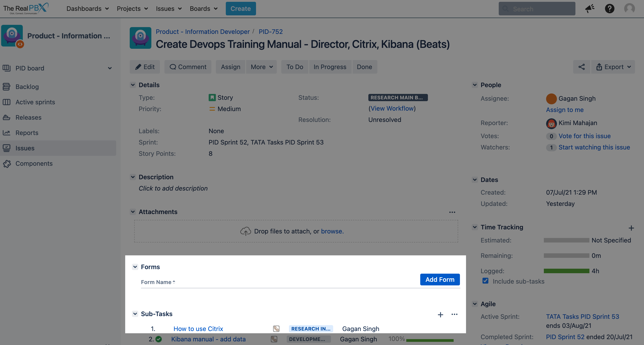Click Gagan Singh assignee avatar

coord(551,99)
